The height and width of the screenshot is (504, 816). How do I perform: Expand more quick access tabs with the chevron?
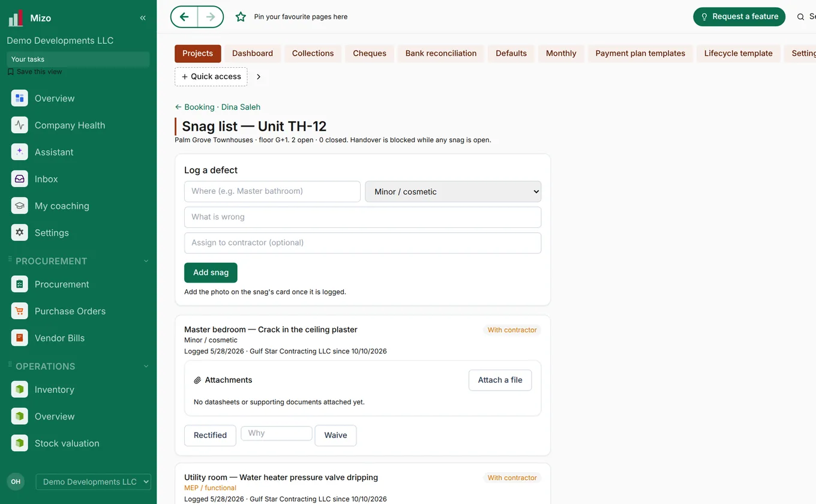coord(259,77)
